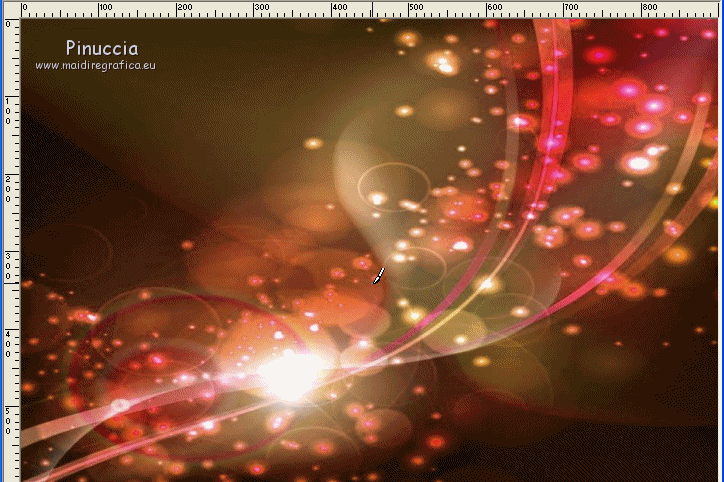The image size is (724, 482).
Task: Click the 300 mark on the vertical ruler
Action: pos(8,266)
